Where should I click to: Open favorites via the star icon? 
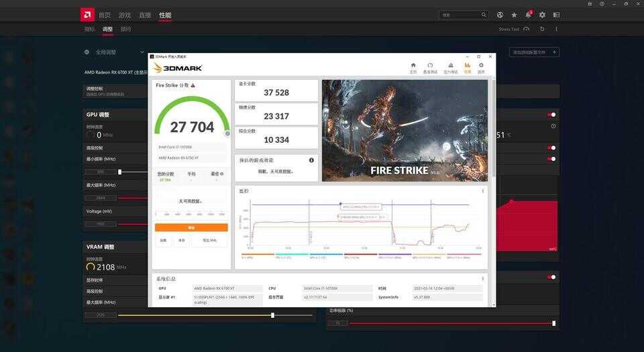point(515,15)
